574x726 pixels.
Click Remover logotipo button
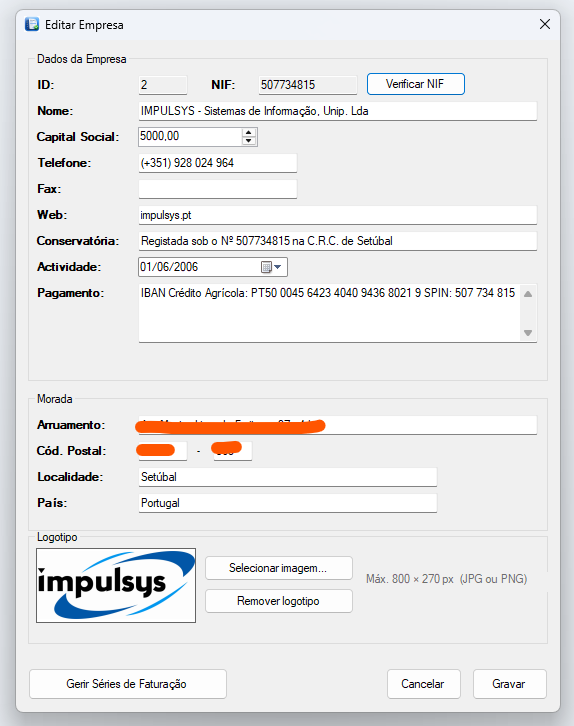(279, 601)
